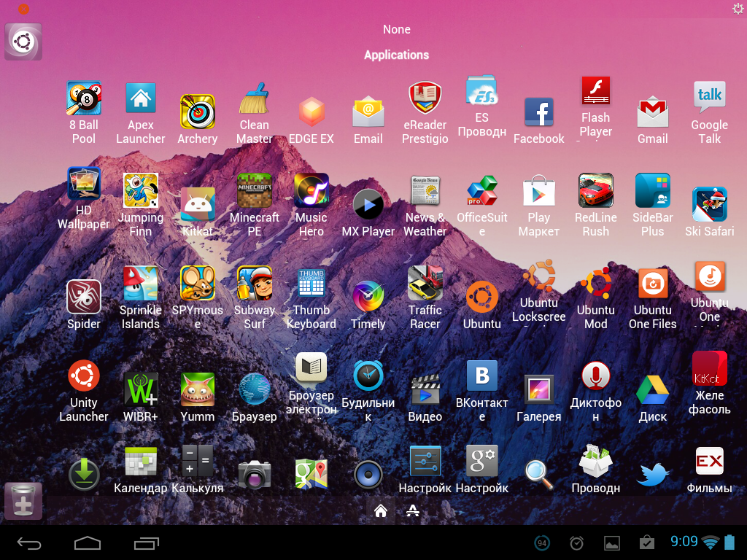Open the 8 Ball Pool game

83,98
